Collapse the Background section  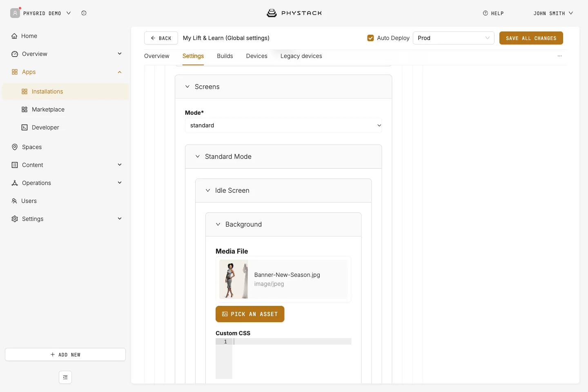coord(218,224)
